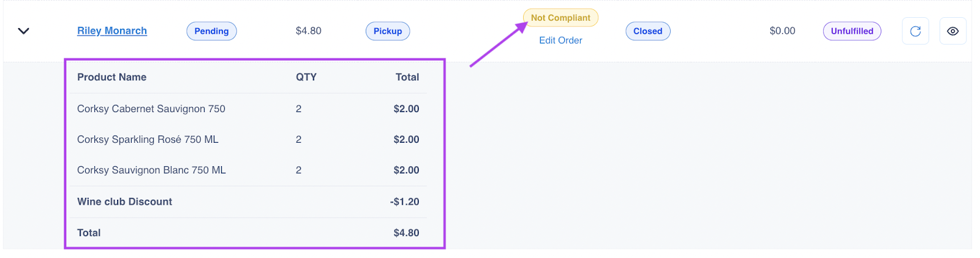The height and width of the screenshot is (258, 980).
Task: Click the $0.00 amount in the order row
Action: [782, 31]
